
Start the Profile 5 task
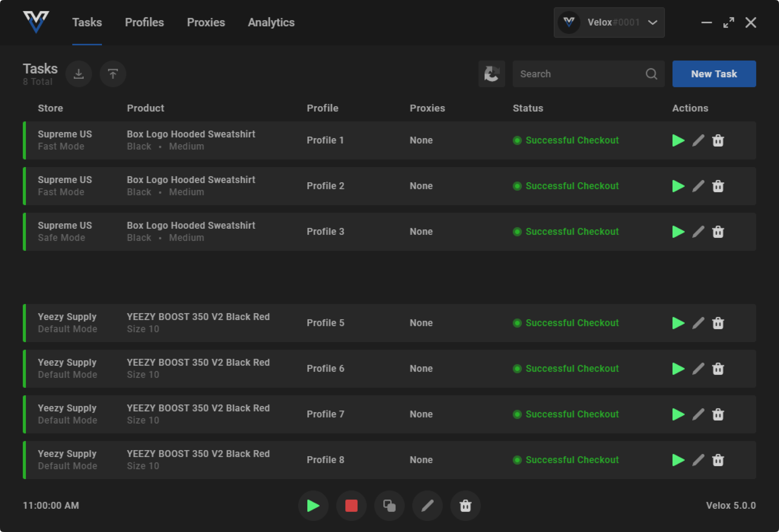[x=678, y=323]
